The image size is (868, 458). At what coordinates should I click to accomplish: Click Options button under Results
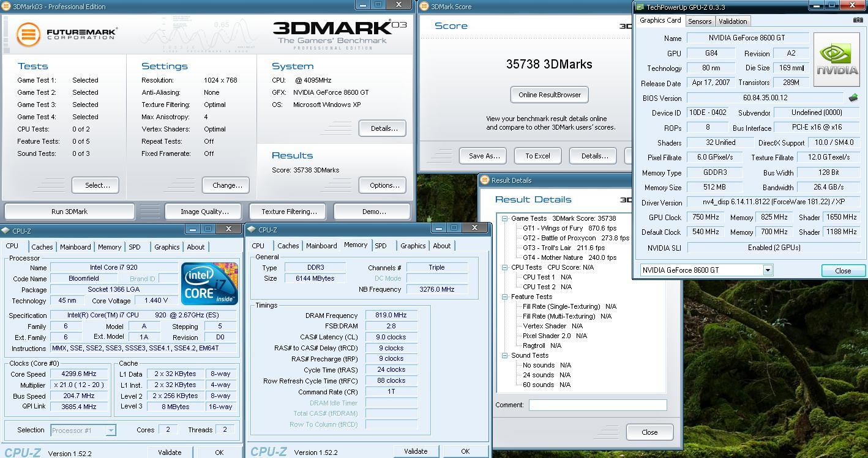point(384,185)
